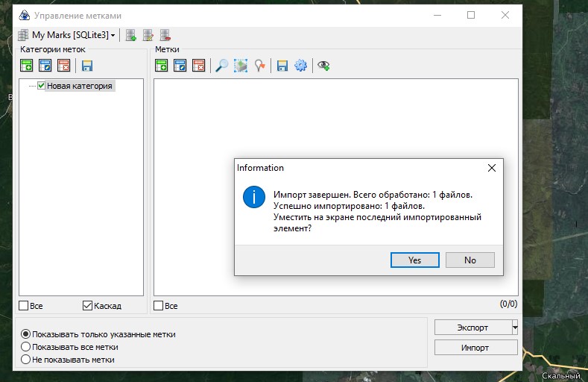Screen dimensions: 588x382
Task: Click the gear icon in marks toolbar
Action: coord(301,66)
